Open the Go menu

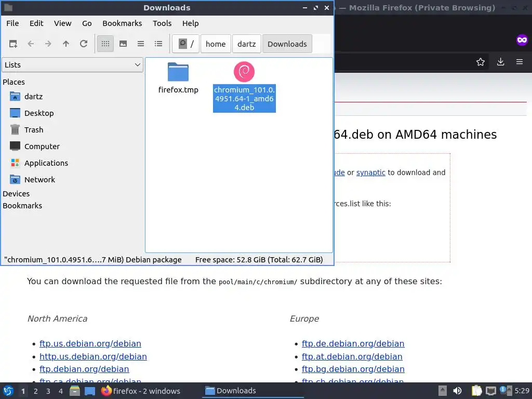(x=87, y=23)
